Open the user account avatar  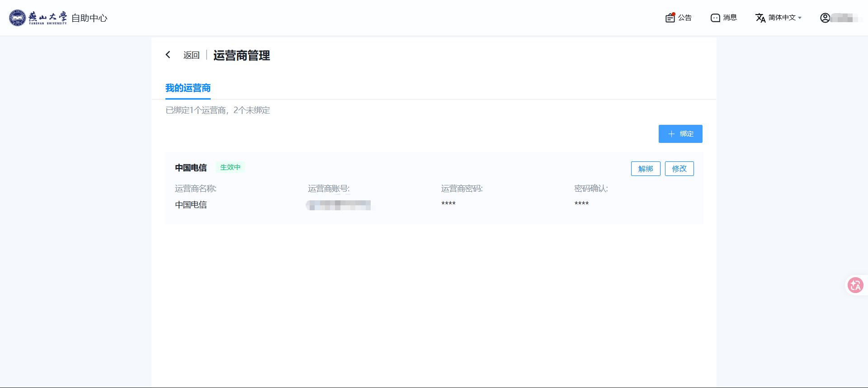[x=825, y=18]
